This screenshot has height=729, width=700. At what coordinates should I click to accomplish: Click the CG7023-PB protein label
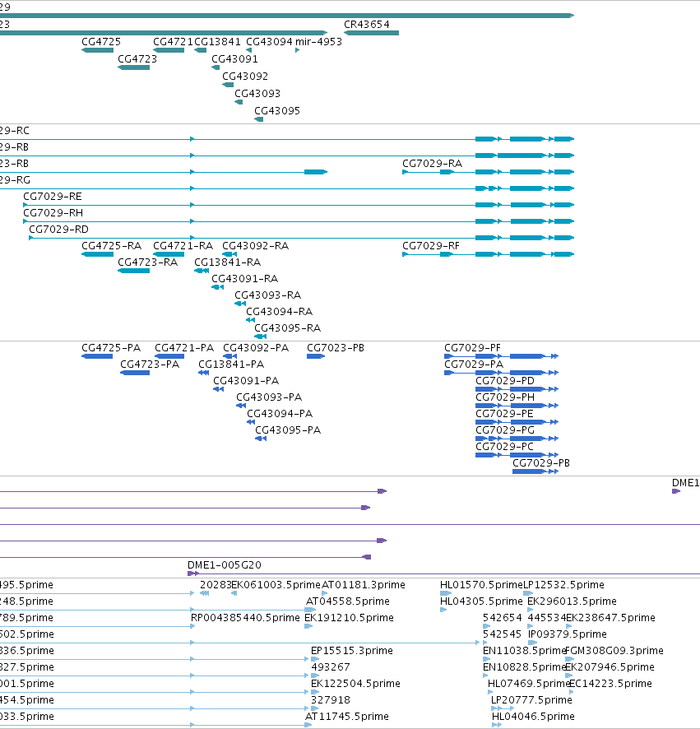pyautogui.click(x=335, y=348)
